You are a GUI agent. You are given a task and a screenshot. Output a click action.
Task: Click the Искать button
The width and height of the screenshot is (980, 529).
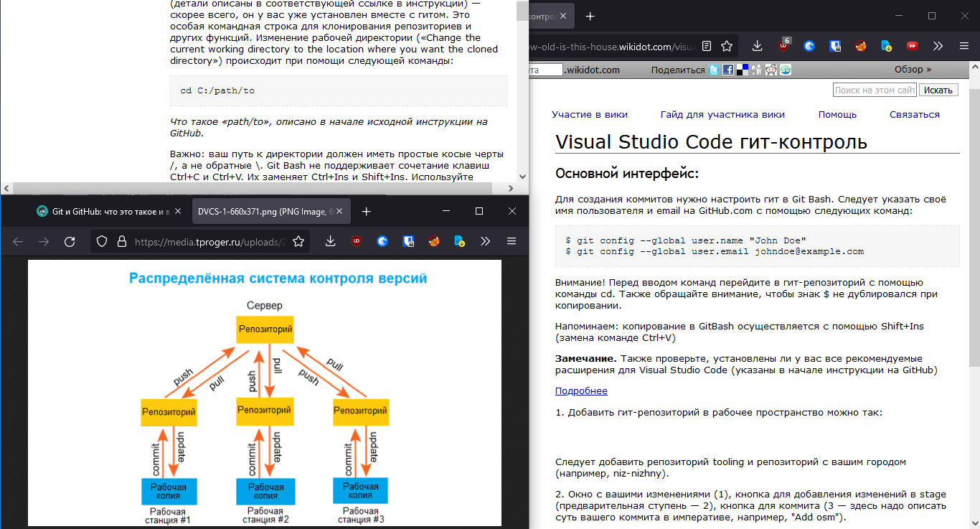pos(938,90)
